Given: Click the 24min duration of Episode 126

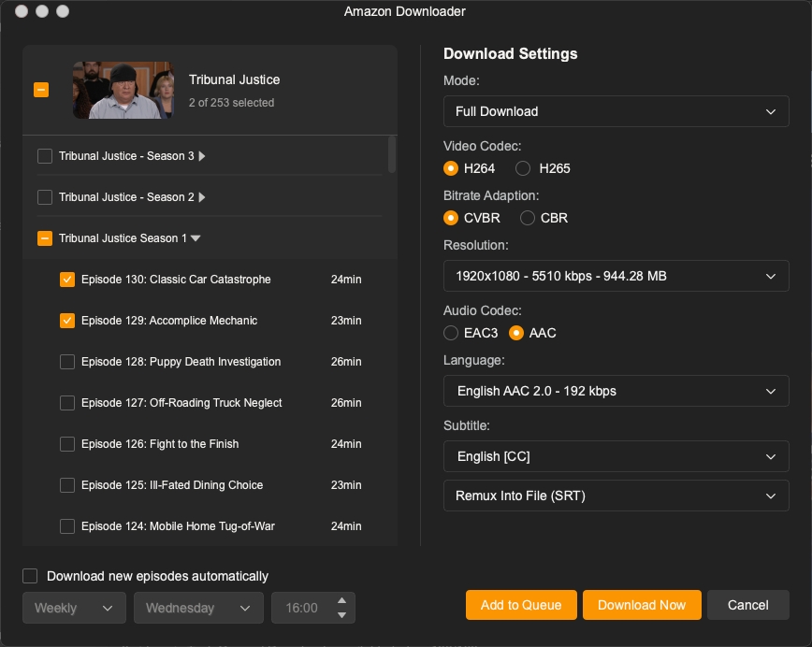Looking at the screenshot, I should coord(346,444).
